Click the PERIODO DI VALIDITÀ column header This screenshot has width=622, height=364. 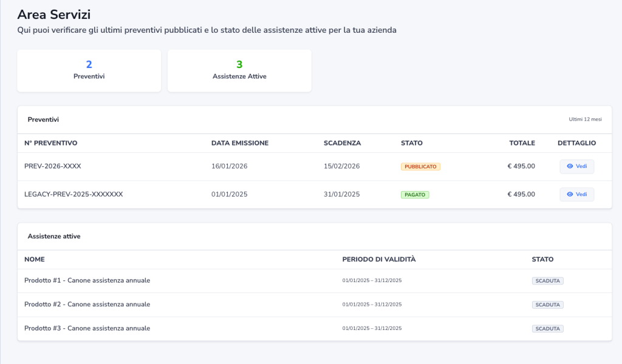[379, 260]
